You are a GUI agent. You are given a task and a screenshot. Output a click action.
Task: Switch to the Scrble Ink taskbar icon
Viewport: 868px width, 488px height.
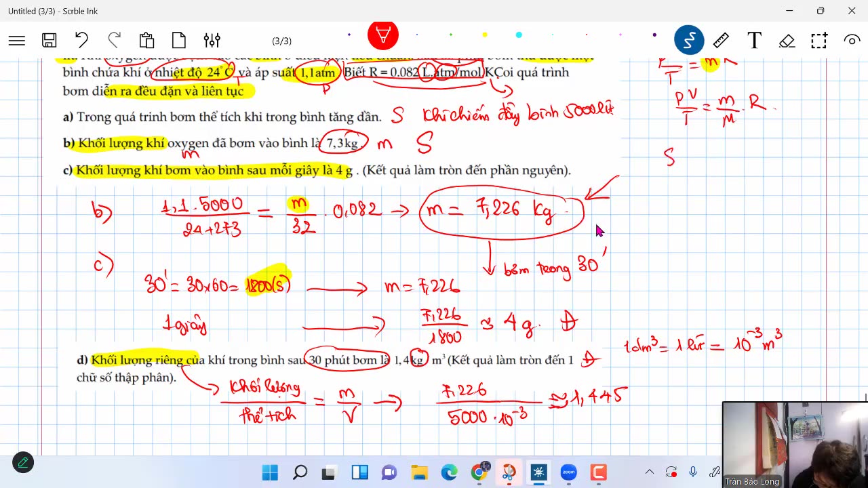539,472
